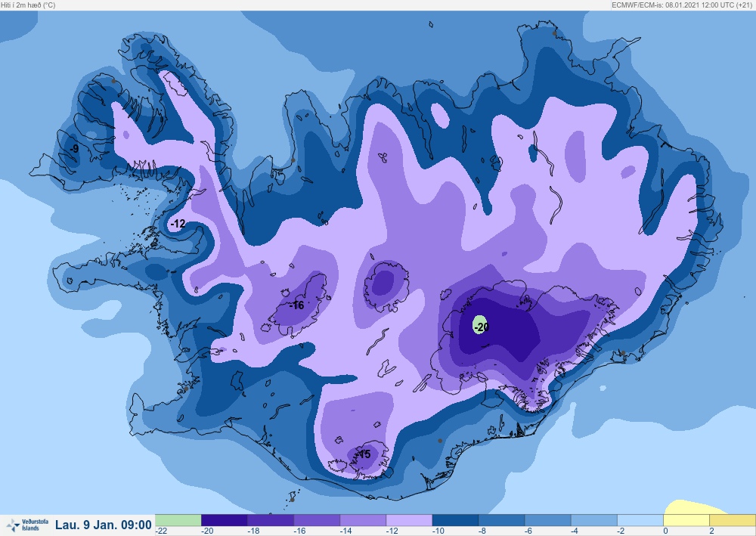The height and width of the screenshot is (536, 756).
Task: Pick the legend swatch between -14 and -12
Action: click(363, 520)
